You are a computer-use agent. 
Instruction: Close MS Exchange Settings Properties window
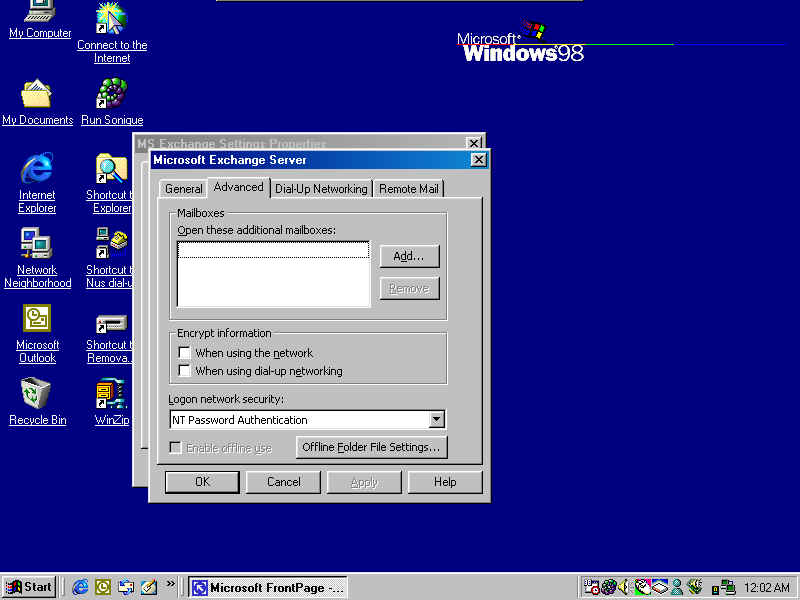pos(474,143)
